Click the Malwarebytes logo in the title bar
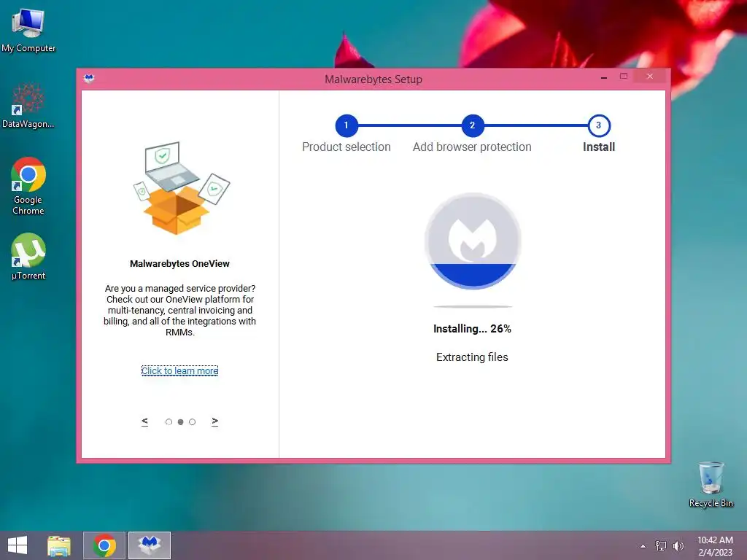This screenshot has width=747, height=560. tap(89, 78)
